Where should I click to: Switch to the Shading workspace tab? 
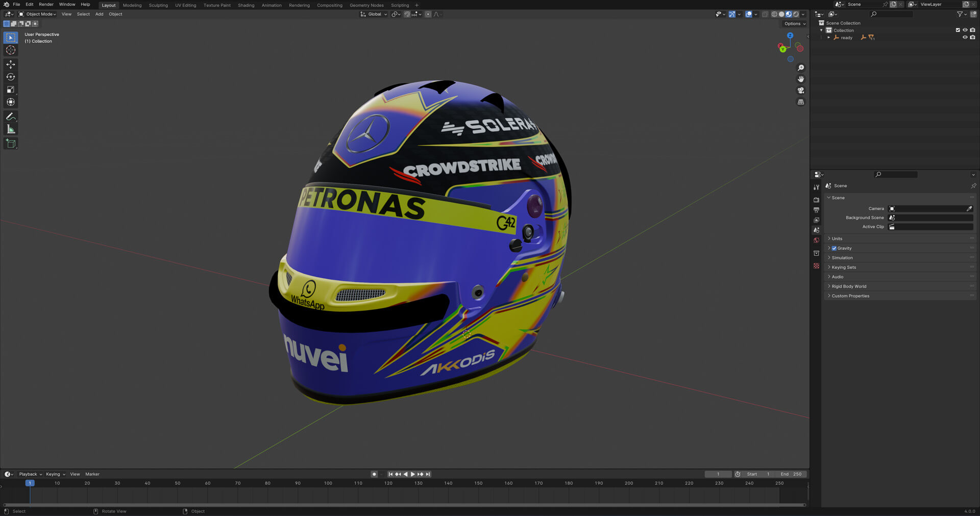coord(246,5)
